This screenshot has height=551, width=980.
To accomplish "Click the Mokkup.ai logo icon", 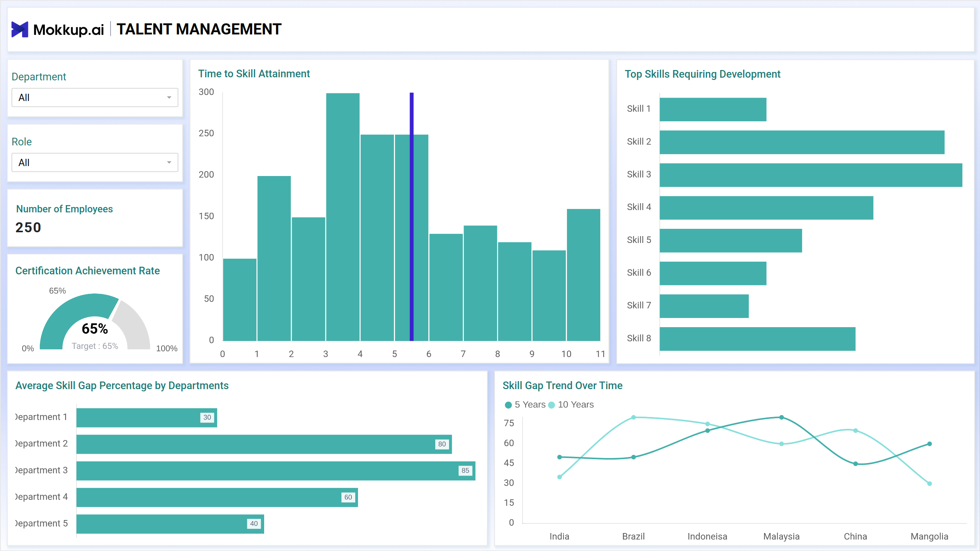I will (20, 29).
